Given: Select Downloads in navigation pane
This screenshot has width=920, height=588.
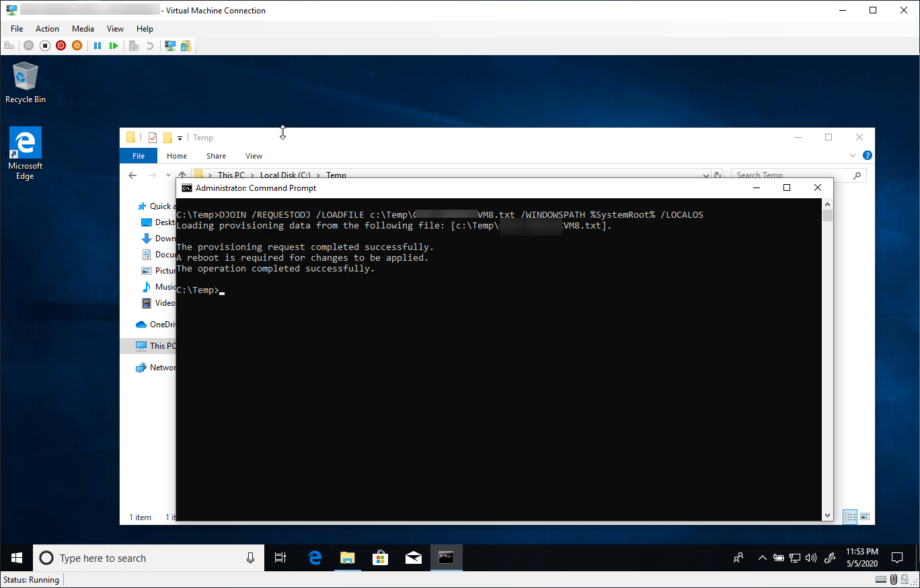Looking at the screenshot, I should coord(159,239).
